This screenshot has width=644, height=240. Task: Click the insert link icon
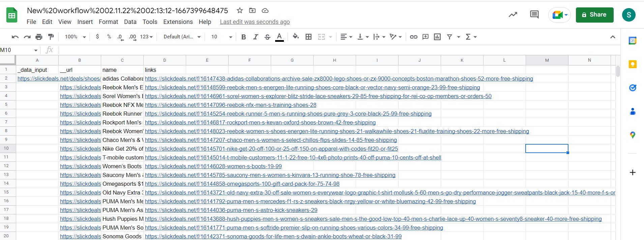pos(413,37)
